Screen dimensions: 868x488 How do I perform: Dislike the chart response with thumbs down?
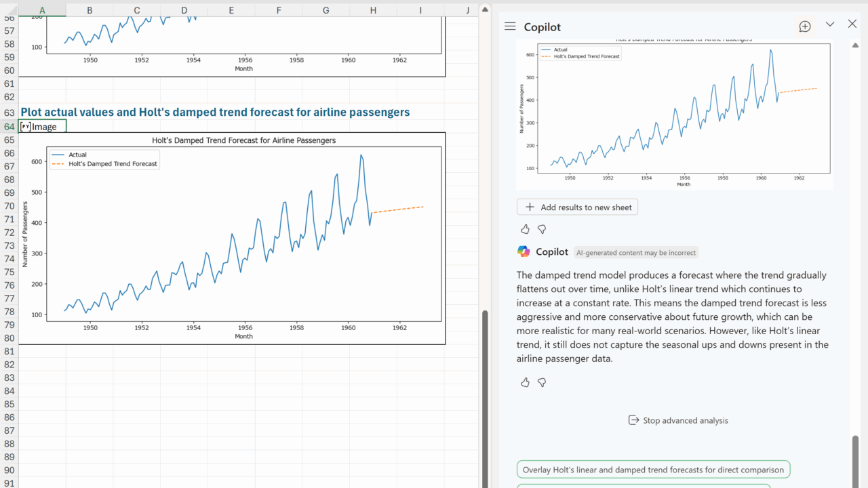[x=542, y=230]
